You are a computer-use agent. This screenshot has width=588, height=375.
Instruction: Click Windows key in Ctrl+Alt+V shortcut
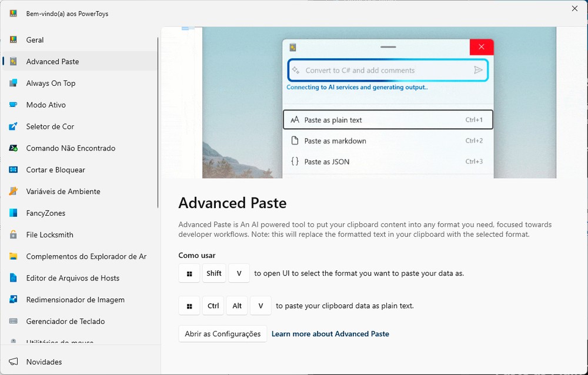189,306
